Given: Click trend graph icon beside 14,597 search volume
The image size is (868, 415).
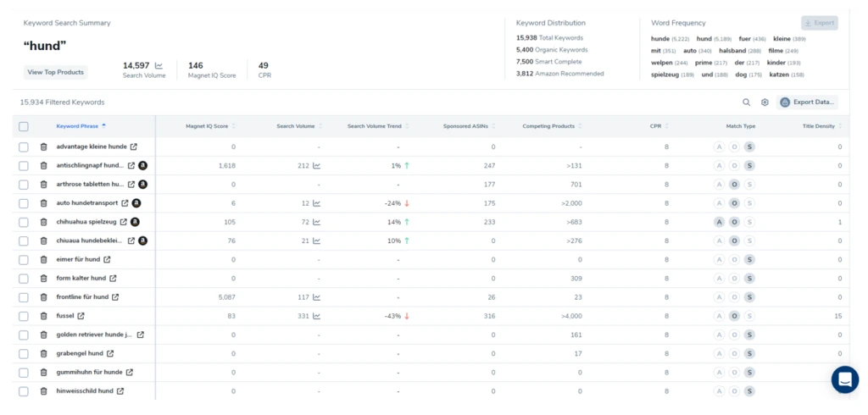Looking at the screenshot, I should (x=159, y=65).
